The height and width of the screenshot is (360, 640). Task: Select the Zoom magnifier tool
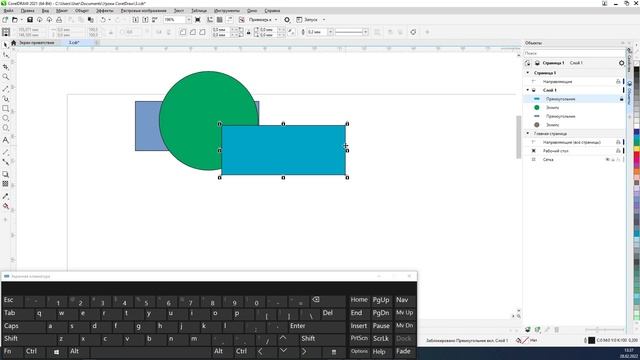[x=5, y=77]
